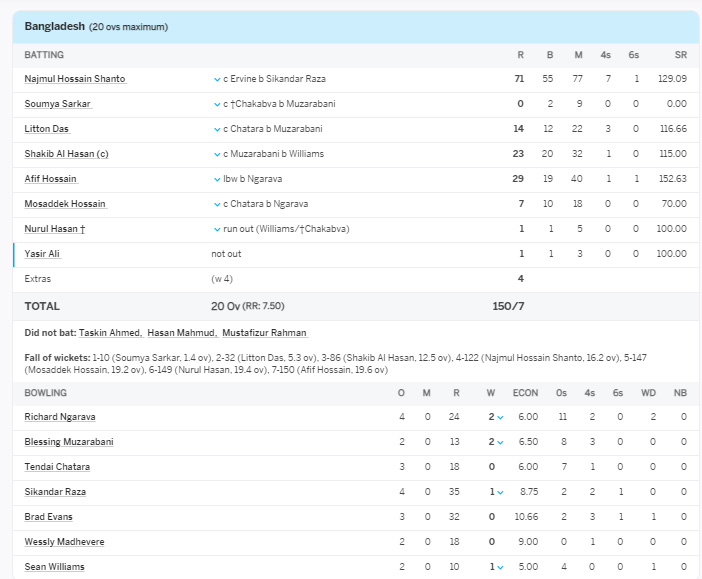The image size is (702, 579).
Task: Open Shakib Al Hasan's dismissal chevron
Action: click(217, 154)
